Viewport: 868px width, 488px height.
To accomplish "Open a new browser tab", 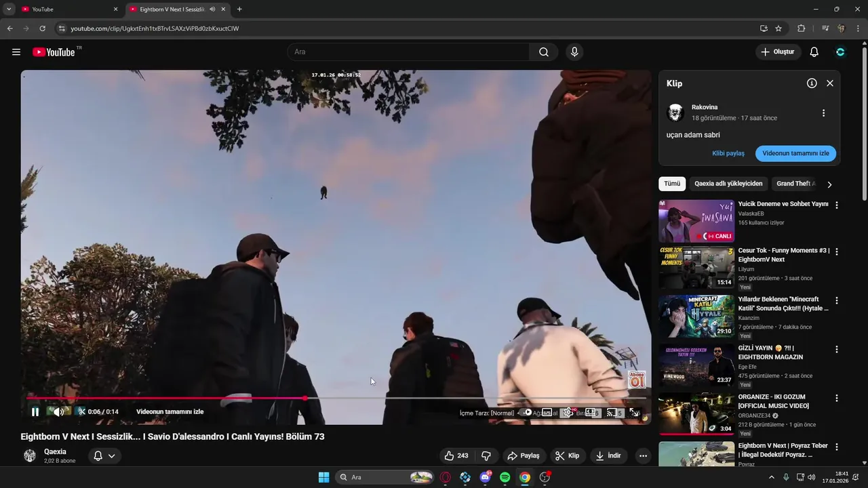I will tap(239, 9).
